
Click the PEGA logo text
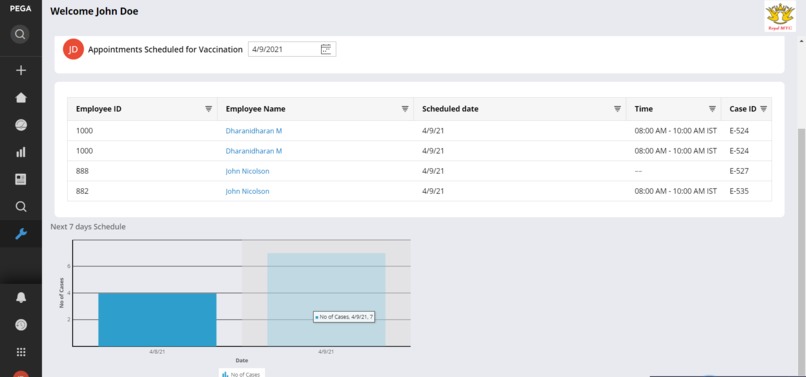click(x=20, y=8)
